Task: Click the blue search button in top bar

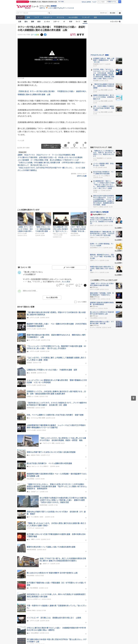Action: [120, 2]
